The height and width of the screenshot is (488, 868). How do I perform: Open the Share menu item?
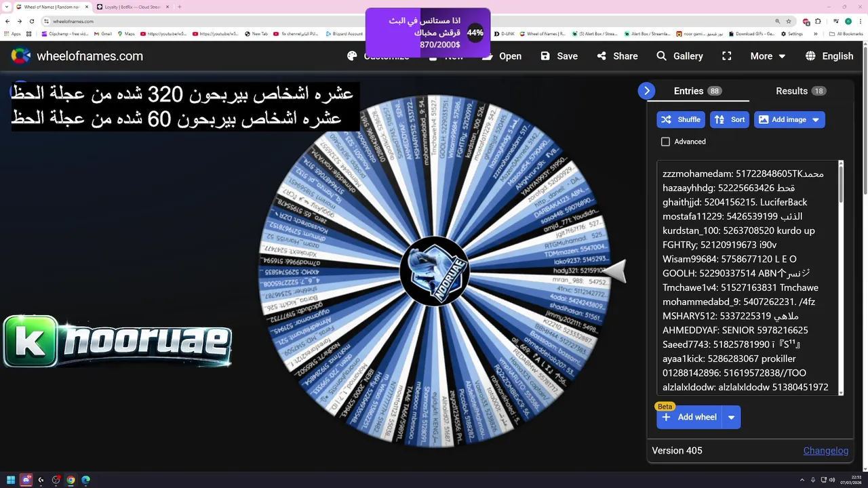616,56
